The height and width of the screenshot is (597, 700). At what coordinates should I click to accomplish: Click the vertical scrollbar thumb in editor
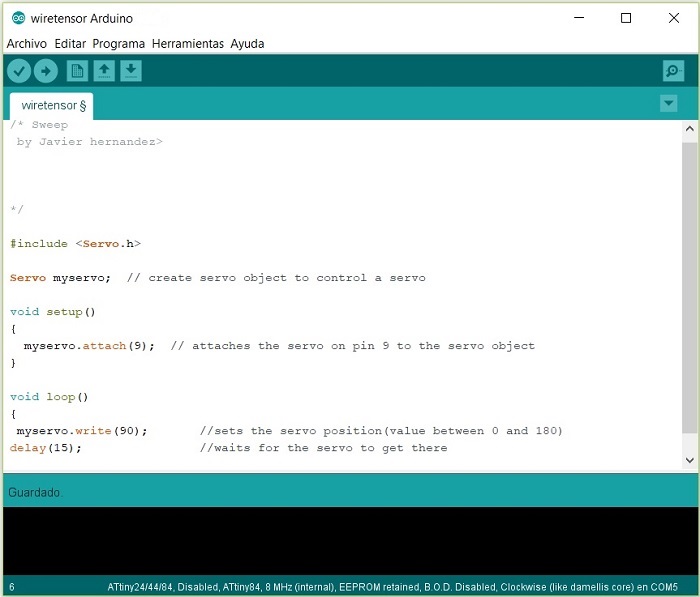689,287
